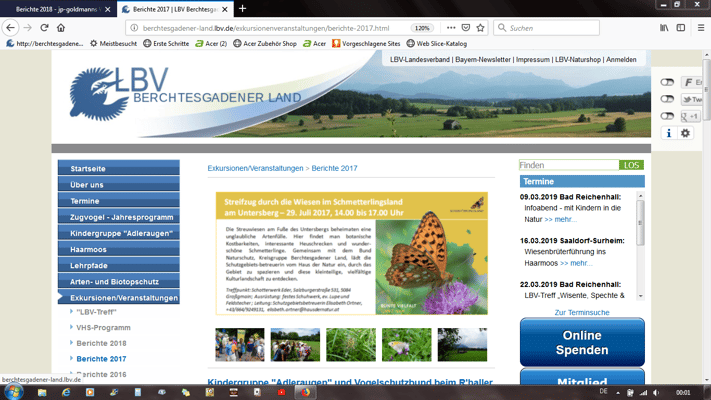
Task: Open the Firefox hamburger menu
Action: 701,28
